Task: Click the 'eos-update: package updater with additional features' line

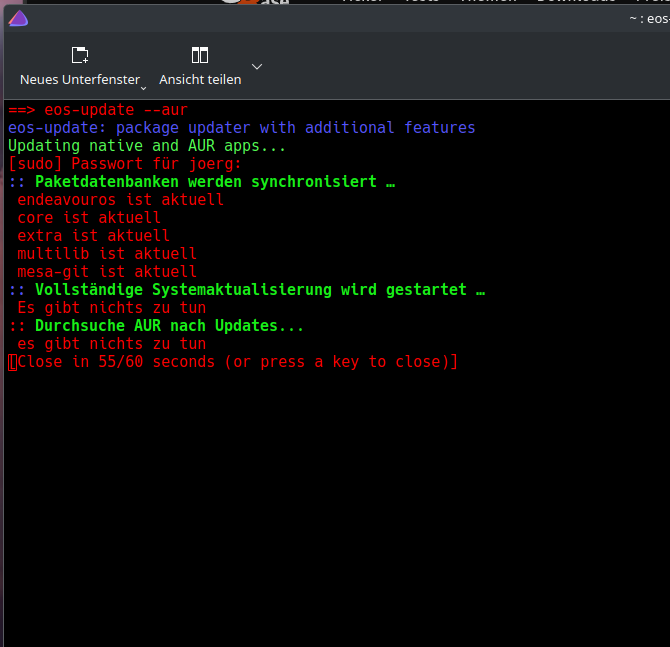Action: click(241, 128)
